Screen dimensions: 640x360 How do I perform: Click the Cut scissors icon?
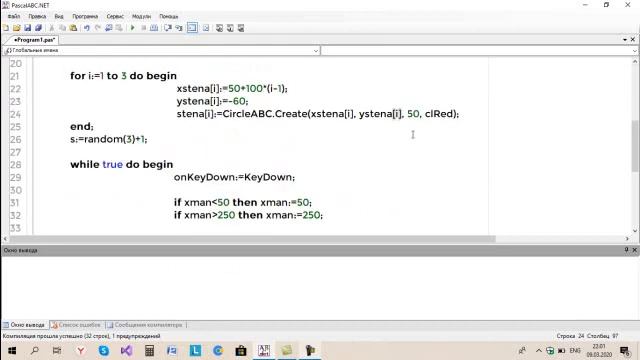52,28
